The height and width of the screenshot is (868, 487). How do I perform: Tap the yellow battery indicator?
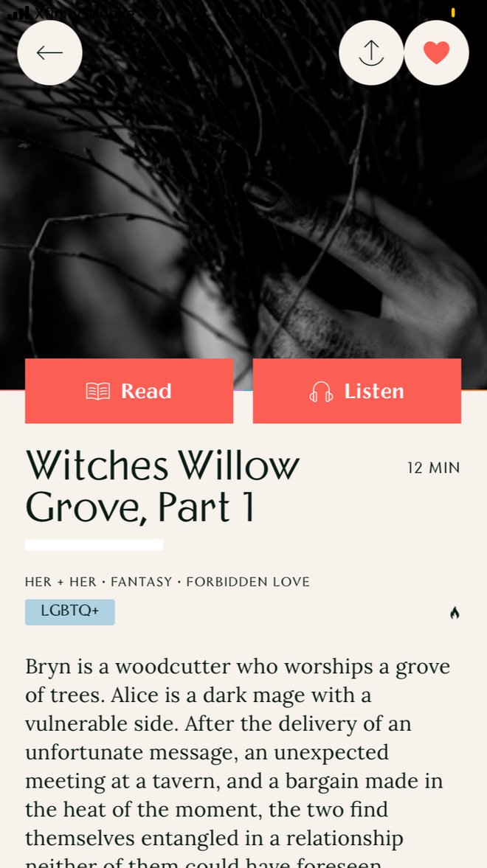coord(453,13)
